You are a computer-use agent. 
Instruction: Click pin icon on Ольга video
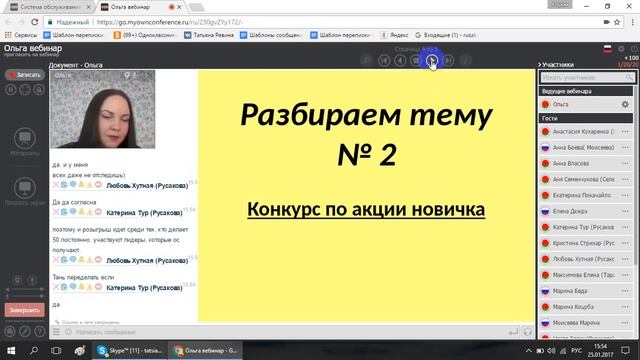point(127,75)
